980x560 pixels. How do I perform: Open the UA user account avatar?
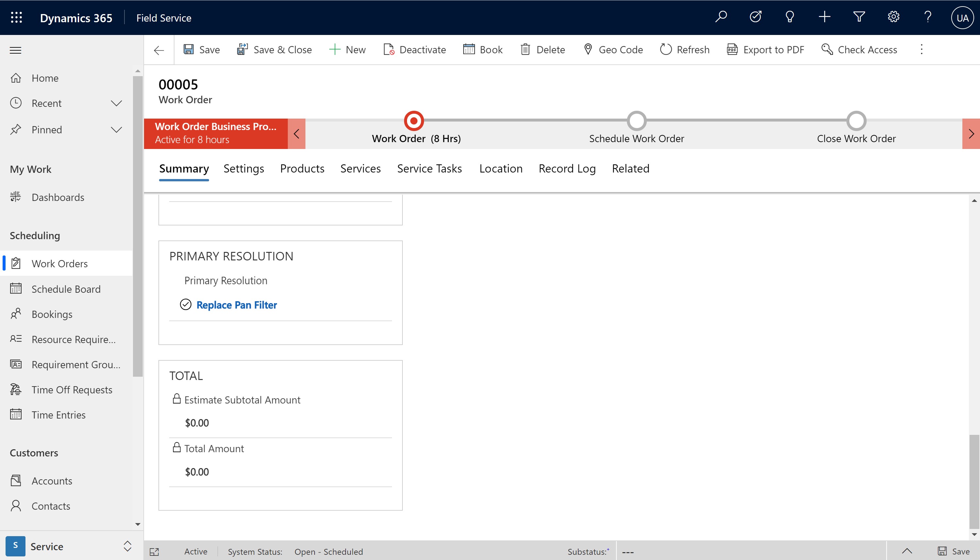[962, 18]
